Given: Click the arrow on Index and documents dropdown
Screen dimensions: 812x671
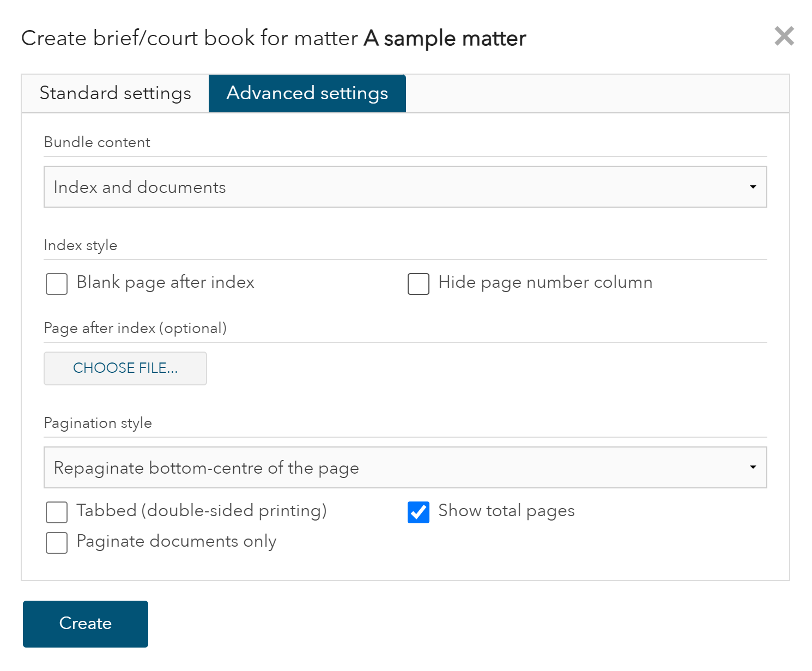Looking at the screenshot, I should 753,187.
